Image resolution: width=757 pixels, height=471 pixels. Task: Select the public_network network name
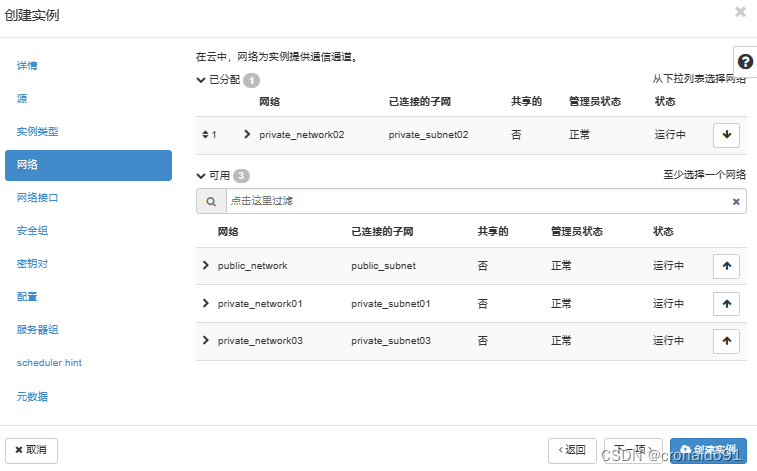(x=252, y=266)
